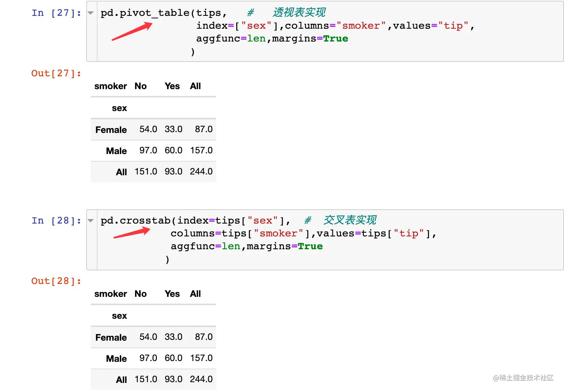The height and width of the screenshot is (392, 564).
Task: Click value 151.0 in Out[27] table
Action: point(146,171)
